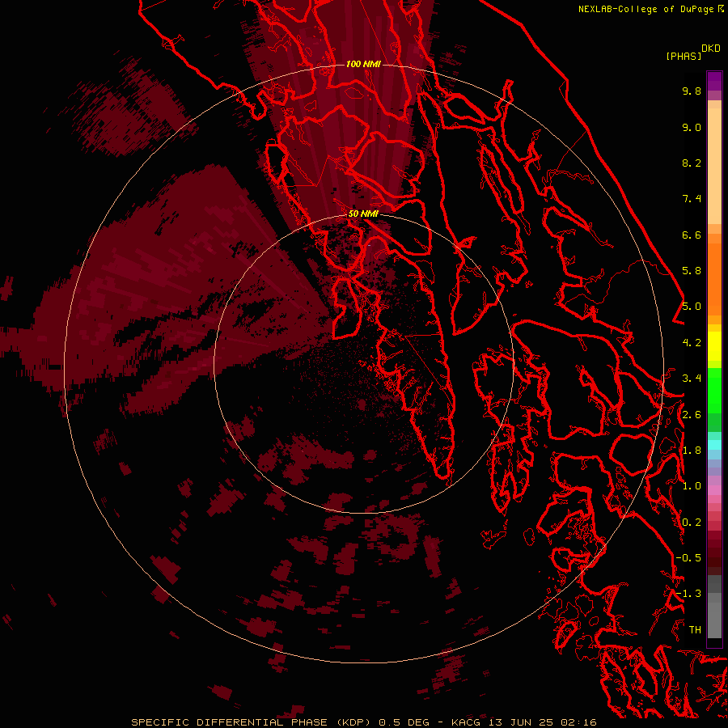Click the 6.6 scale value

[x=692, y=235]
